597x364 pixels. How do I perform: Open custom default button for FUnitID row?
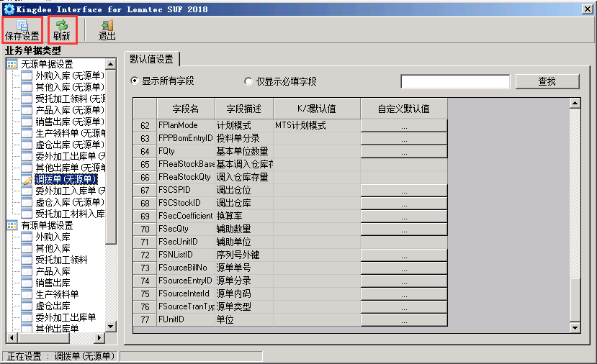(404, 319)
